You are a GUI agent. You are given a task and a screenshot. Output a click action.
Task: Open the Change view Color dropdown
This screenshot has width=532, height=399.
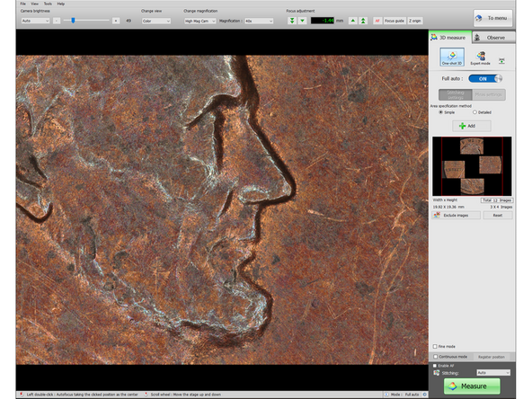tap(156, 21)
